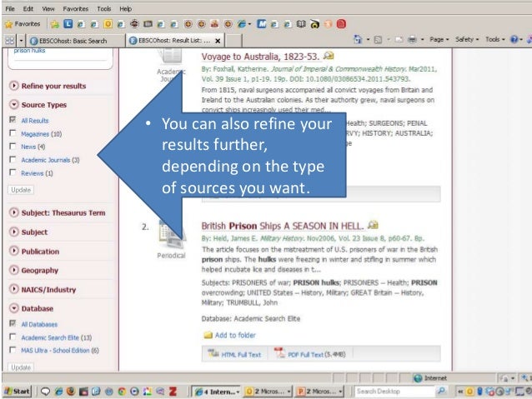Image resolution: width=532 pixels, height=399 pixels.
Task: Click the HTML Full Text icon
Action: point(213,353)
